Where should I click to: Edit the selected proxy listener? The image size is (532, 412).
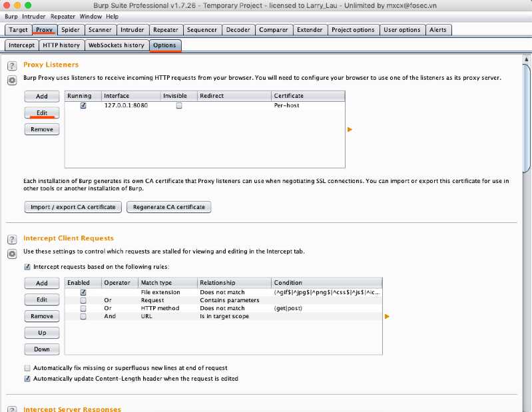point(42,113)
